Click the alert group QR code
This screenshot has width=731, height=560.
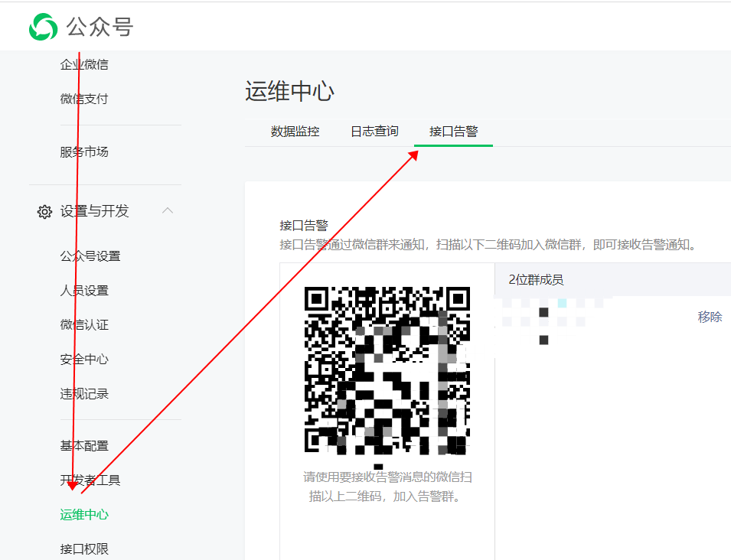[387, 371]
